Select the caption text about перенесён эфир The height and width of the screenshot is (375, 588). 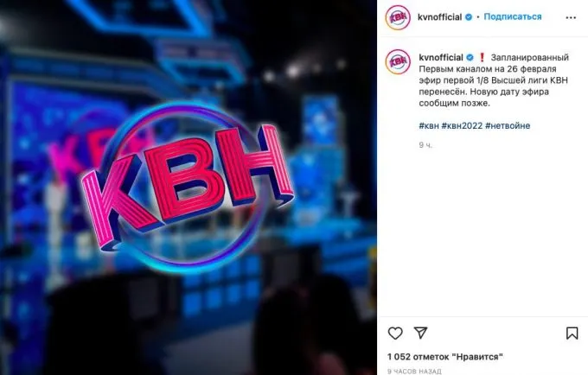pyautogui.click(x=494, y=80)
